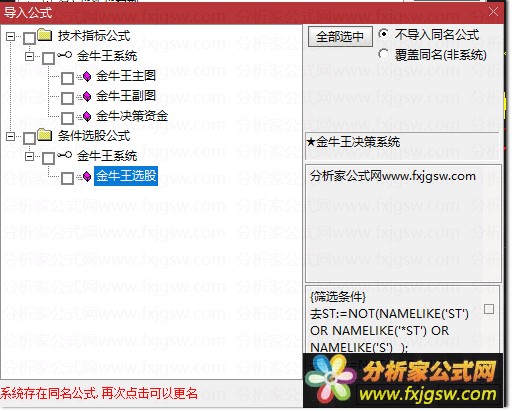Select the 金牛王副图 tree row
The image size is (513, 411).
(x=126, y=96)
